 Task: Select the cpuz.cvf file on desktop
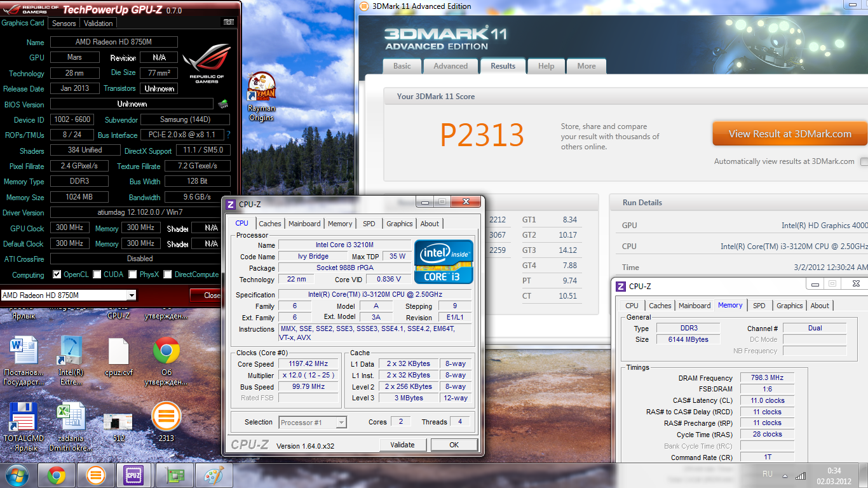119,357
